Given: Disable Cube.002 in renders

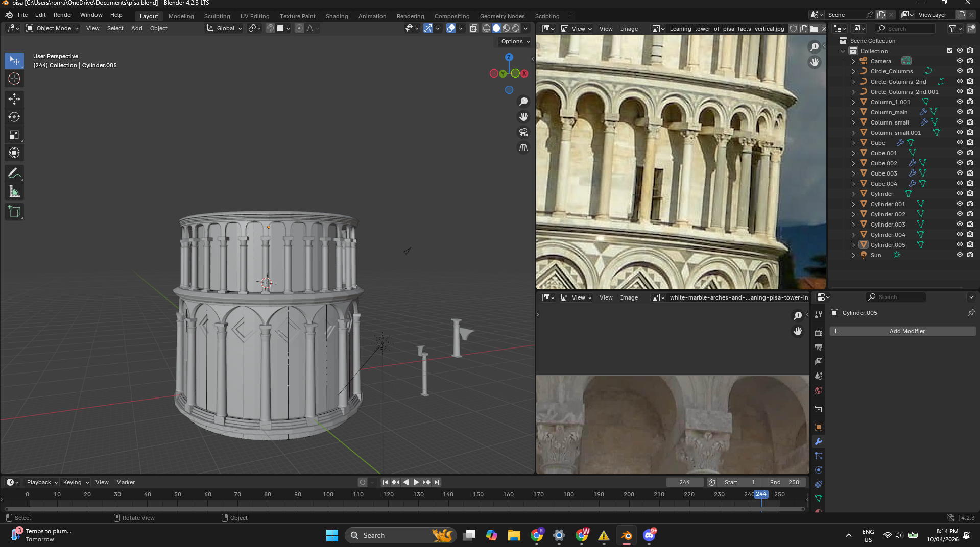Looking at the screenshot, I should point(970,163).
